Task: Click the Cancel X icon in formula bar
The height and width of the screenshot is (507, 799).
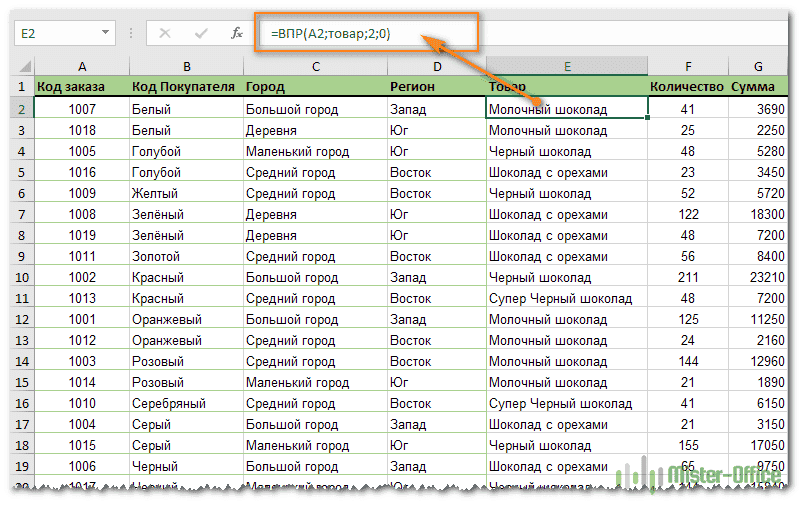Action: click(166, 33)
